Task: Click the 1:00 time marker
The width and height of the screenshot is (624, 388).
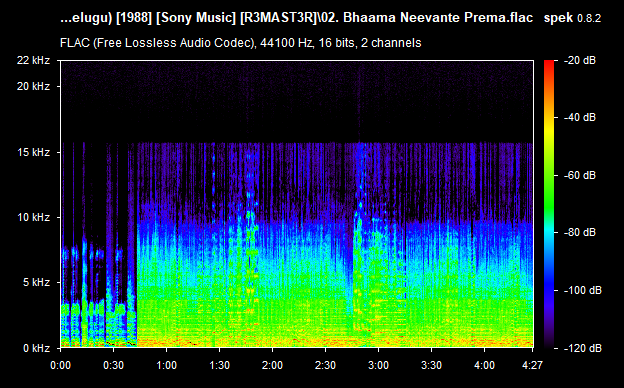Action: tap(166, 365)
